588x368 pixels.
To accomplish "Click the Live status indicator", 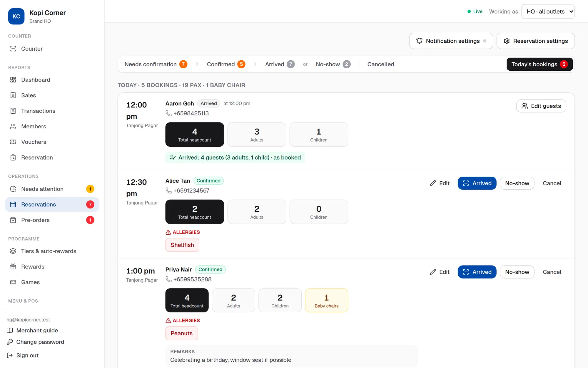I will pyautogui.click(x=475, y=11).
